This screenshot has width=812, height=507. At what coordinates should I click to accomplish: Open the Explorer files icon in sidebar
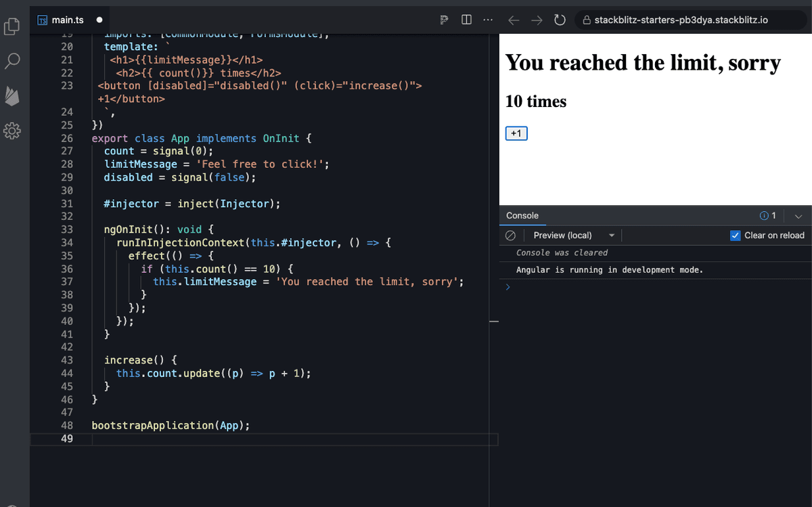pyautogui.click(x=13, y=27)
